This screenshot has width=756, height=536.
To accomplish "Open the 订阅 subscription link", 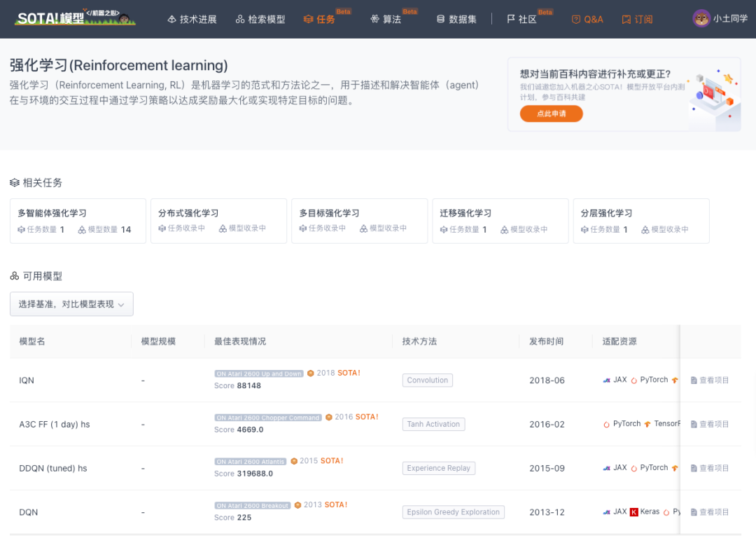I will (638, 20).
